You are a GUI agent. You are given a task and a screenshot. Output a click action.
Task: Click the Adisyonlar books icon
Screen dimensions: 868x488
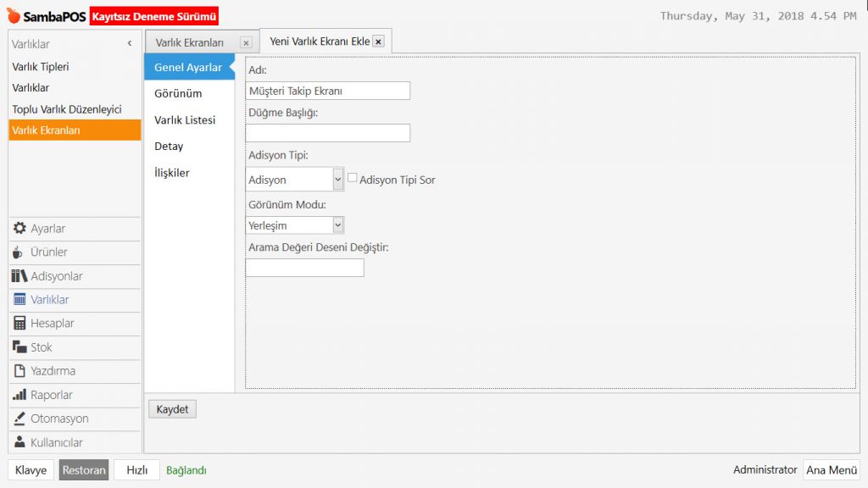(19, 276)
